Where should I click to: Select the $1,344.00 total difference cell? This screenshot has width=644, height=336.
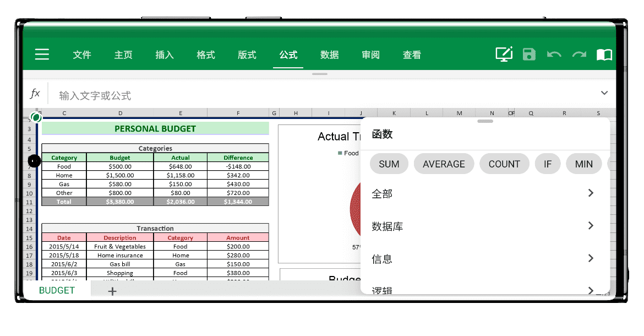coord(238,202)
